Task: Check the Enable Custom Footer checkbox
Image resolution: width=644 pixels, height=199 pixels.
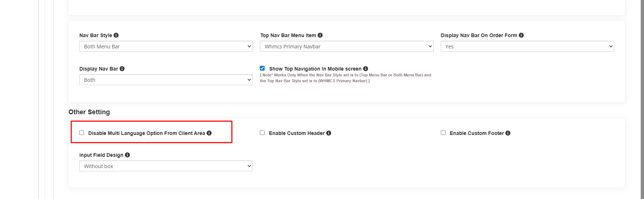Action: tap(443, 133)
